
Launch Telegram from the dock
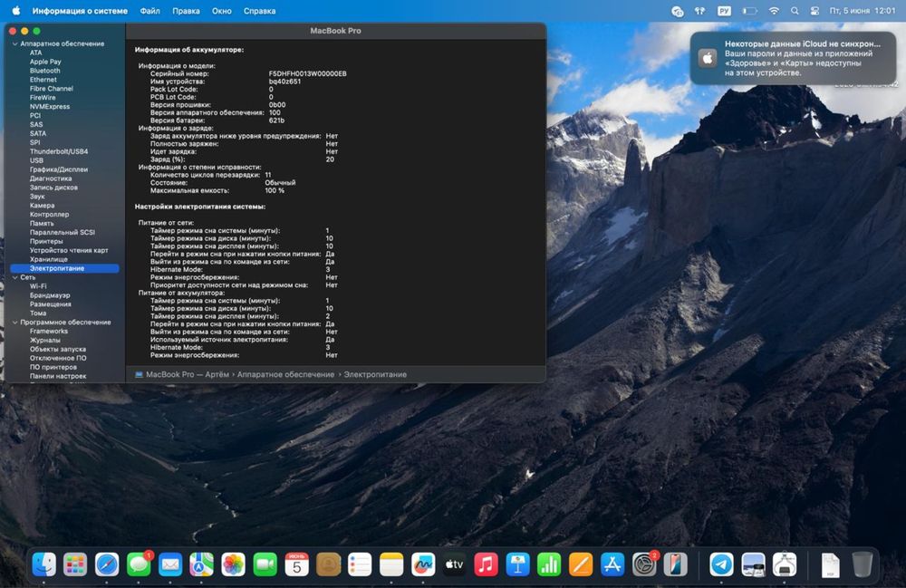coord(722,564)
